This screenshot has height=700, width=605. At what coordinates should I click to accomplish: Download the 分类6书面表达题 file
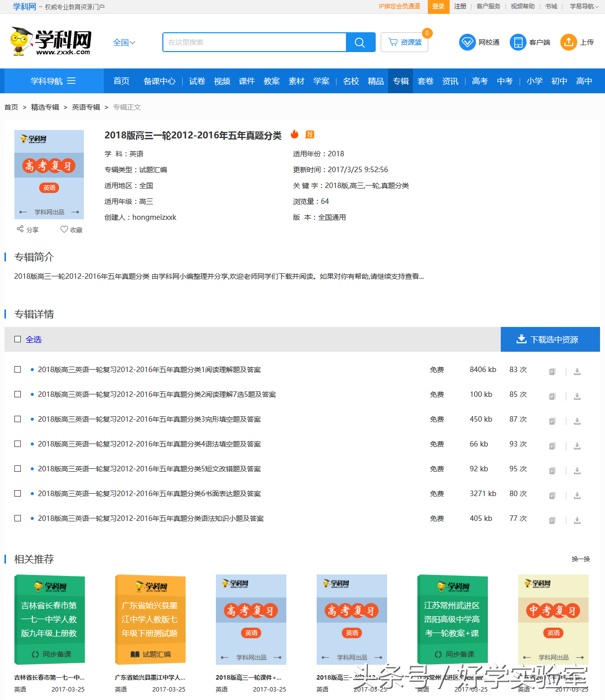[x=577, y=496]
